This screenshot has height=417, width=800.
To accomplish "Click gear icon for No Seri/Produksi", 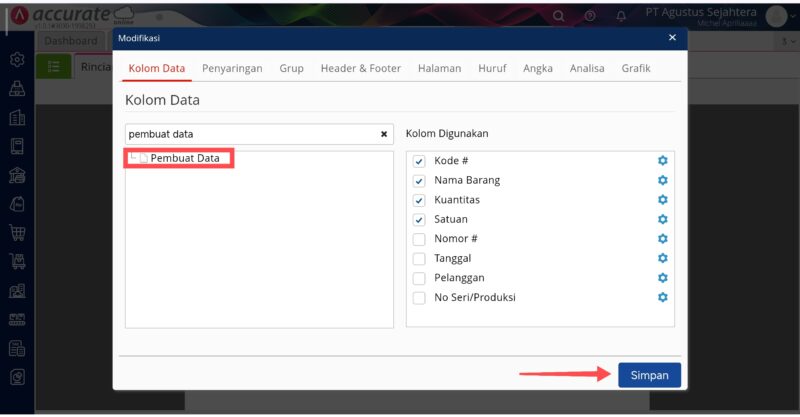I will coord(662,298).
